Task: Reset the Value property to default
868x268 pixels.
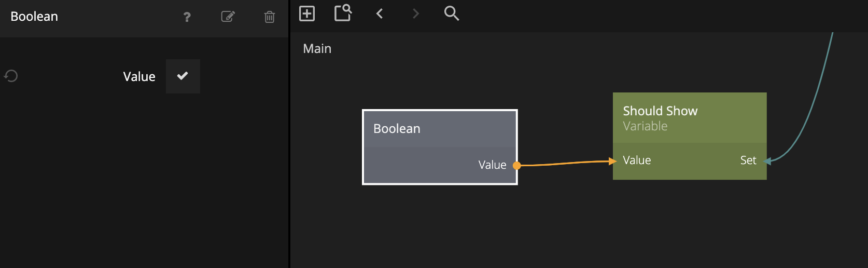Action: 11,76
